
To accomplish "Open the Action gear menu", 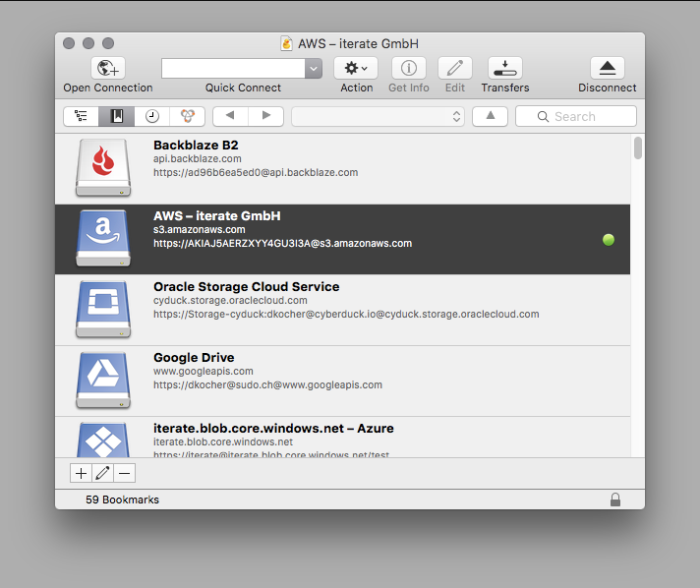I will (356, 68).
